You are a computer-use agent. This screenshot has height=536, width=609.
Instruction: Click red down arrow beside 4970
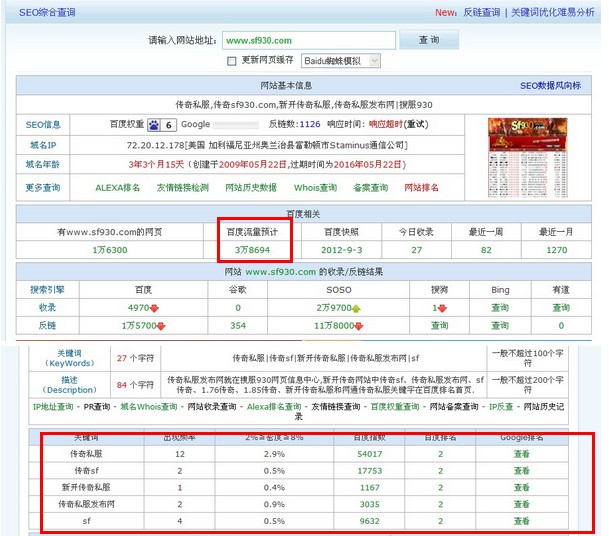(155, 308)
